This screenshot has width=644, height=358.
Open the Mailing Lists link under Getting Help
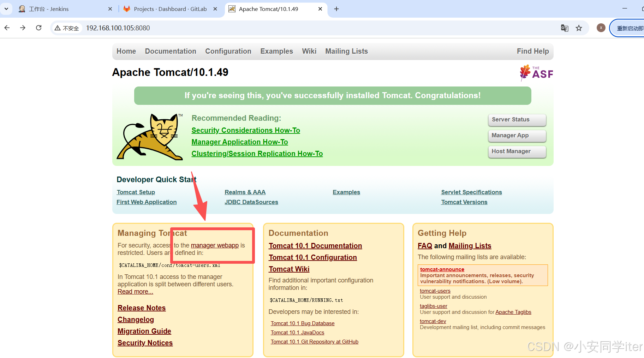point(470,246)
